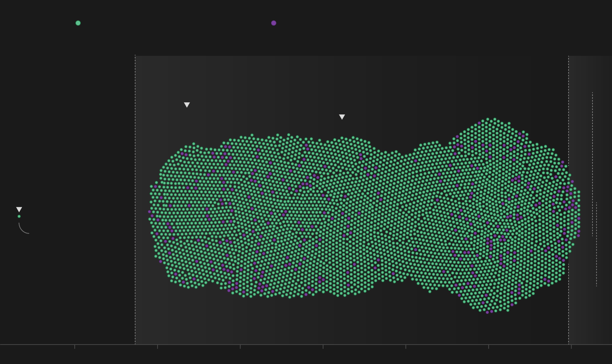Click the purple legend dot at top
This screenshot has height=364, width=612.
274,23
